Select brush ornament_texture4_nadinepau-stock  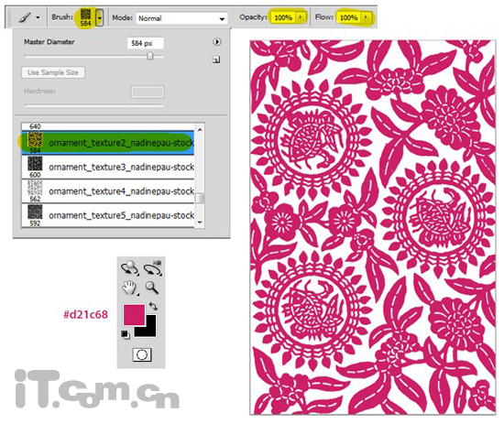(108, 191)
